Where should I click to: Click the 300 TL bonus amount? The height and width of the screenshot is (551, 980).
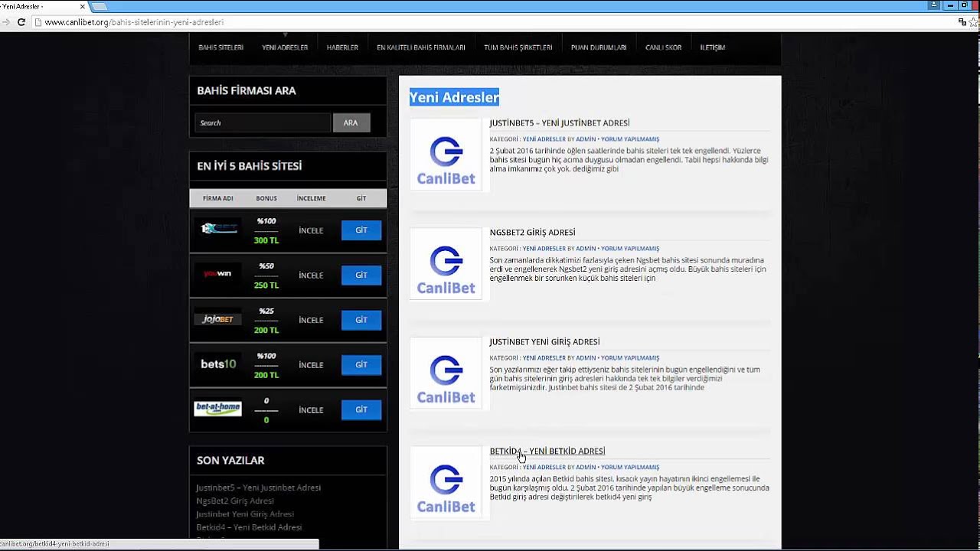pyautogui.click(x=266, y=240)
